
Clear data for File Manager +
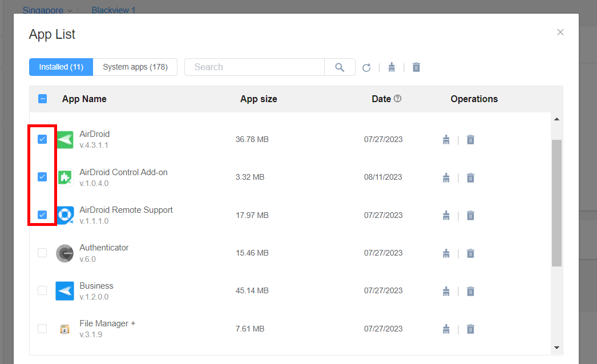click(446, 329)
